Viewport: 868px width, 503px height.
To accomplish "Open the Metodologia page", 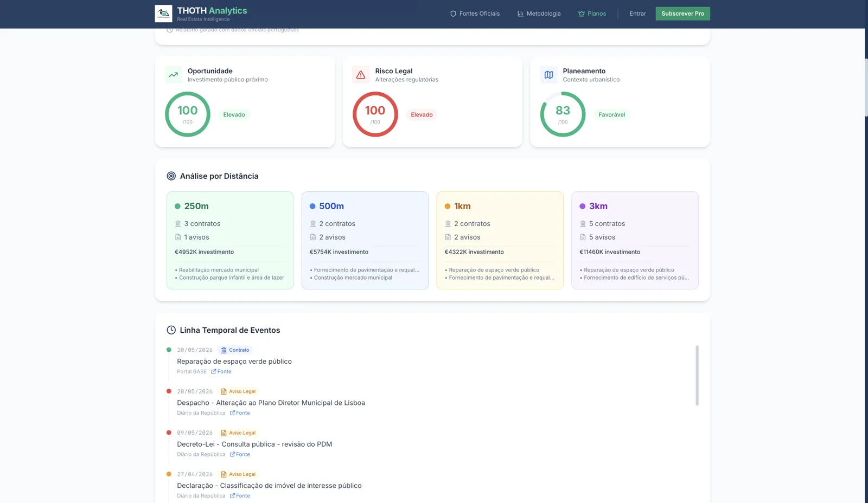I will point(539,14).
